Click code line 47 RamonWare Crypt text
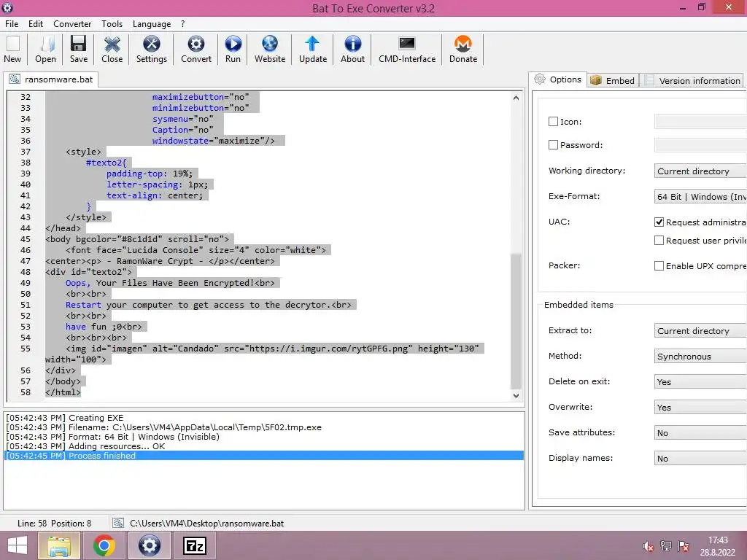The height and width of the screenshot is (560, 747). (x=160, y=261)
